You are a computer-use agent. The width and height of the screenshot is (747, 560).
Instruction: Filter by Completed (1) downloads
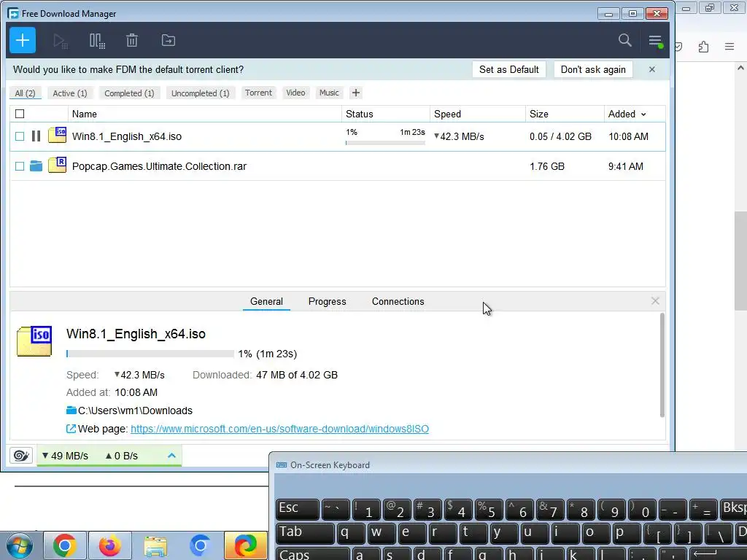tap(129, 93)
